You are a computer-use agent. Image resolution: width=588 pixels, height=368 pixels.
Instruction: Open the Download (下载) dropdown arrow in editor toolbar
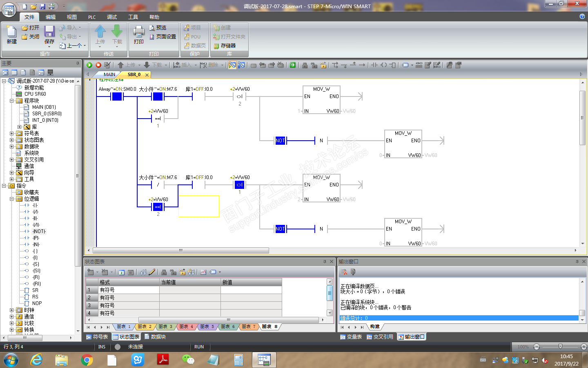[166, 65]
